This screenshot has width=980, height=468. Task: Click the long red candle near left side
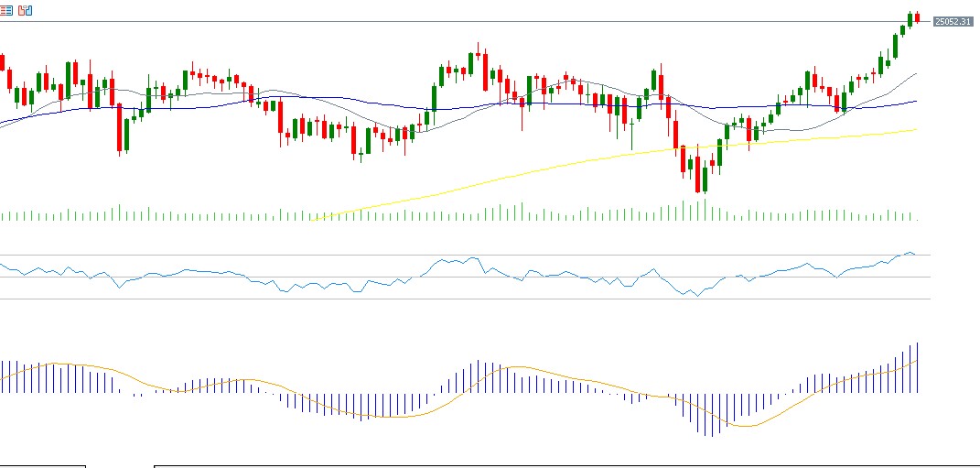tap(119, 128)
